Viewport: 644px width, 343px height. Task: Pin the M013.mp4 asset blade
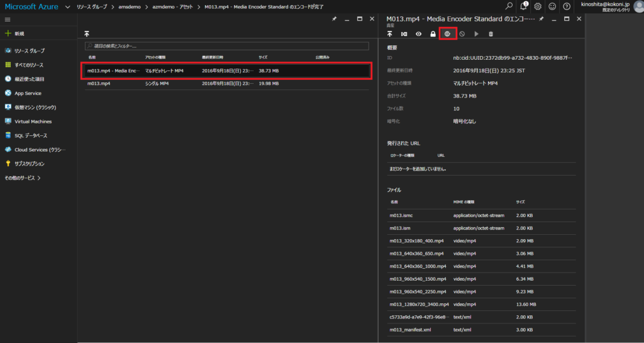coord(541,20)
